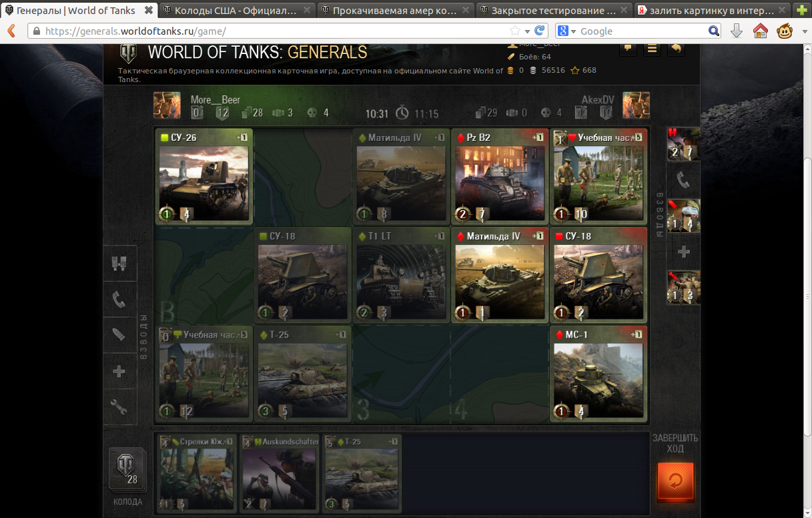The height and width of the screenshot is (518, 812).
Task: Reload the page with refresh icon
Action: [540, 31]
